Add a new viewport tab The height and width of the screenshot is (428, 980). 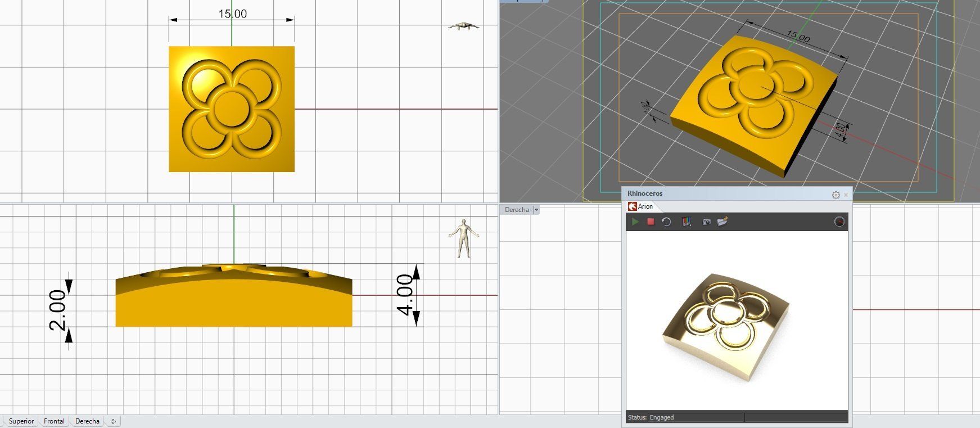(113, 421)
